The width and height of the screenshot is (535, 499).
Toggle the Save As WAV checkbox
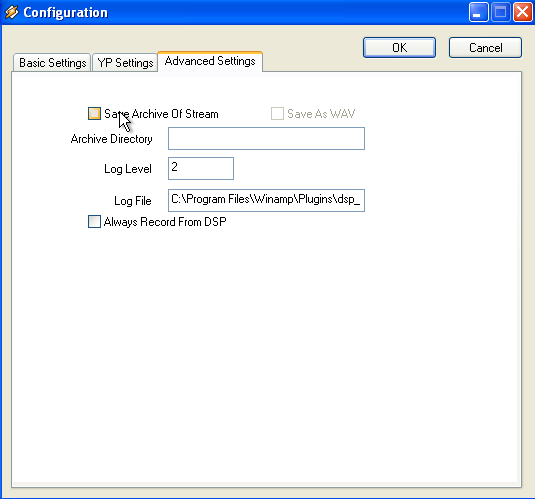(277, 113)
